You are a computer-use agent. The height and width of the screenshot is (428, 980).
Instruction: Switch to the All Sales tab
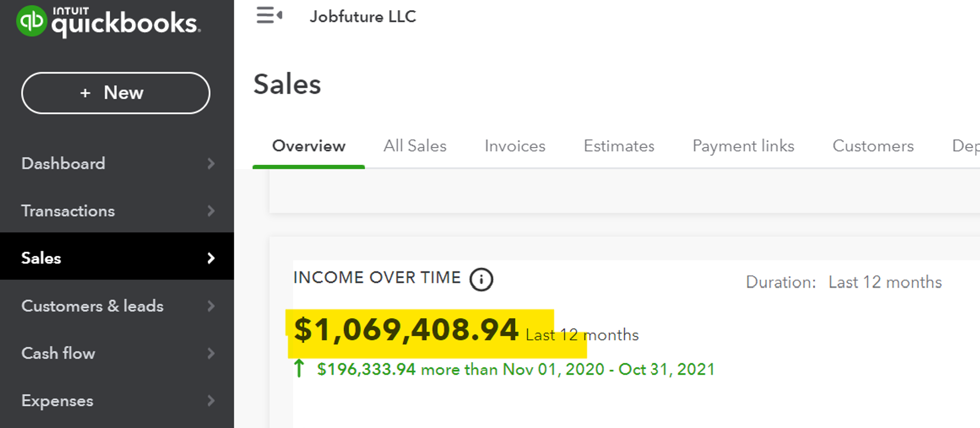415,146
